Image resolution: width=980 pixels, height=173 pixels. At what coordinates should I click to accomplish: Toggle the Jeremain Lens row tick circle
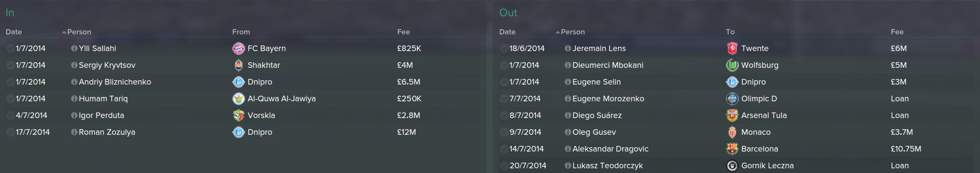click(x=504, y=49)
